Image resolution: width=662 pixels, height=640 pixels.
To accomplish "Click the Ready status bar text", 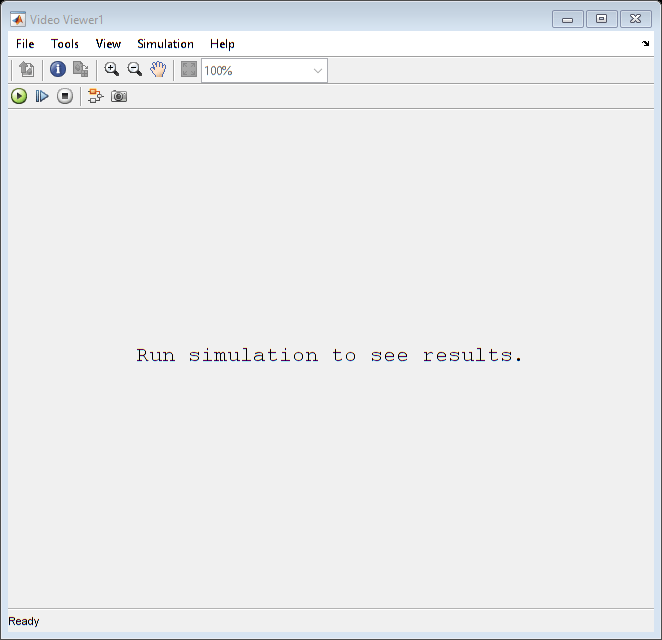I will (x=24, y=621).
